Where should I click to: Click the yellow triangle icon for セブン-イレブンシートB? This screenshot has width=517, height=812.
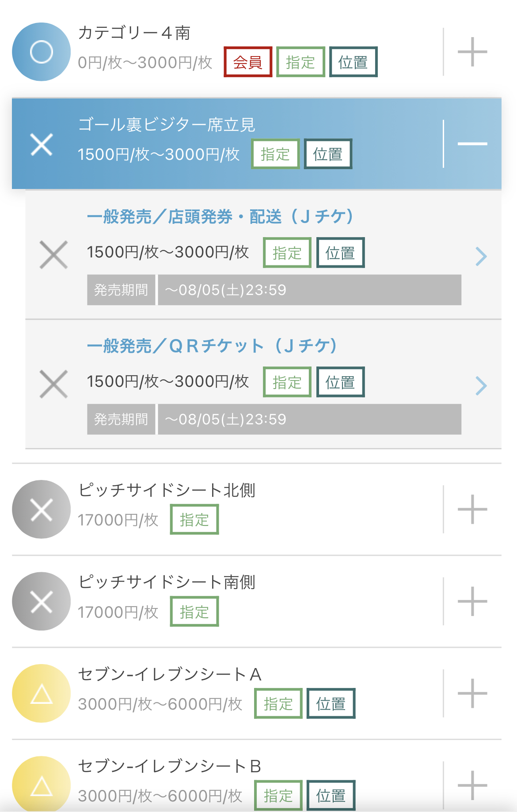(x=41, y=785)
